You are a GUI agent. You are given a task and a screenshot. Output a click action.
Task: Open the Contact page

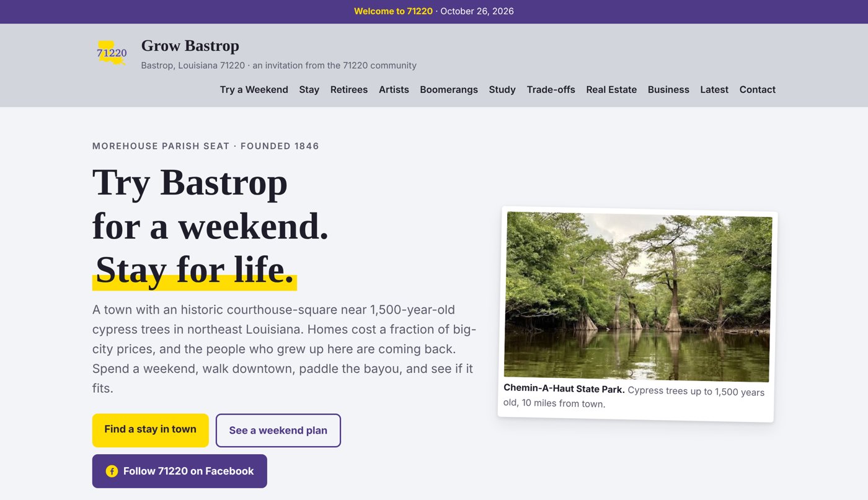[758, 90]
